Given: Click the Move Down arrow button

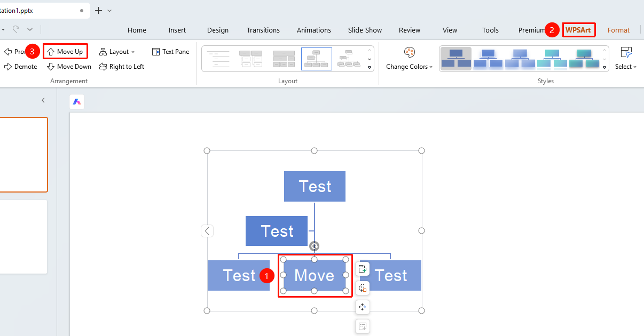Looking at the screenshot, I should click(x=69, y=67).
